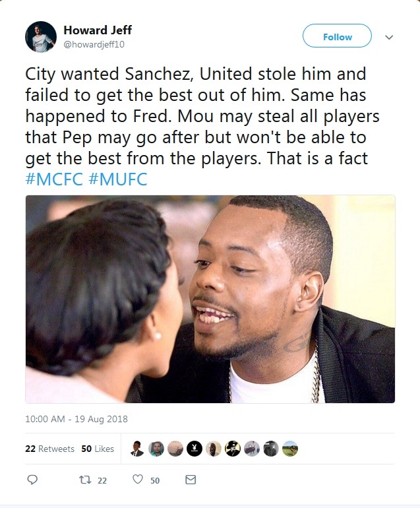The image size is (420, 508).
Task: Click the @howardjeff10 handle
Action: (94, 44)
